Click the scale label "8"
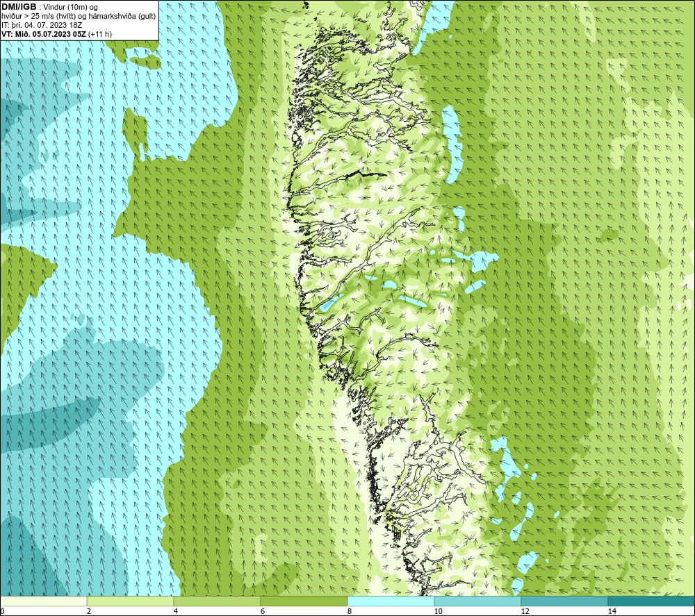695x616 pixels. 350,611
